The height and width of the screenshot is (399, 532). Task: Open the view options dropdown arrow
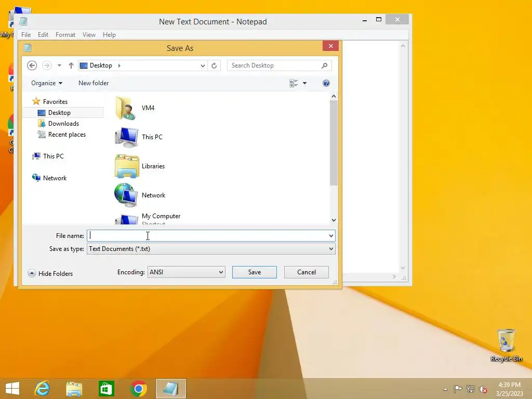pyautogui.click(x=304, y=83)
